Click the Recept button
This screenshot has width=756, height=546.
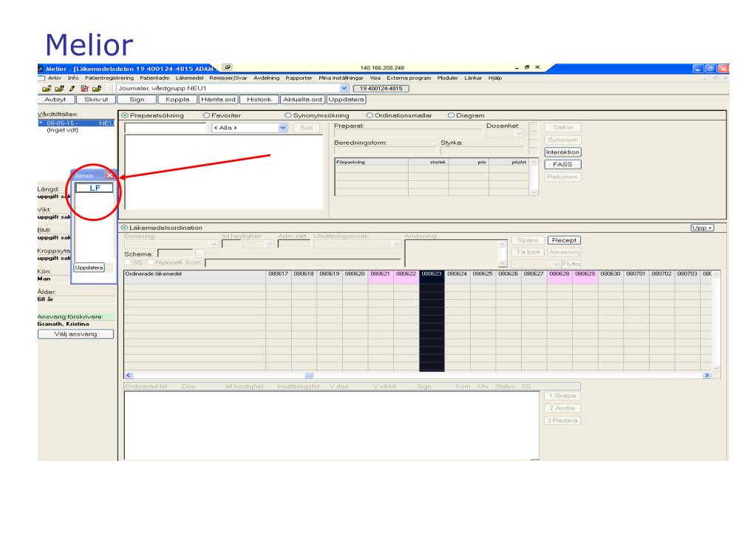pos(564,240)
